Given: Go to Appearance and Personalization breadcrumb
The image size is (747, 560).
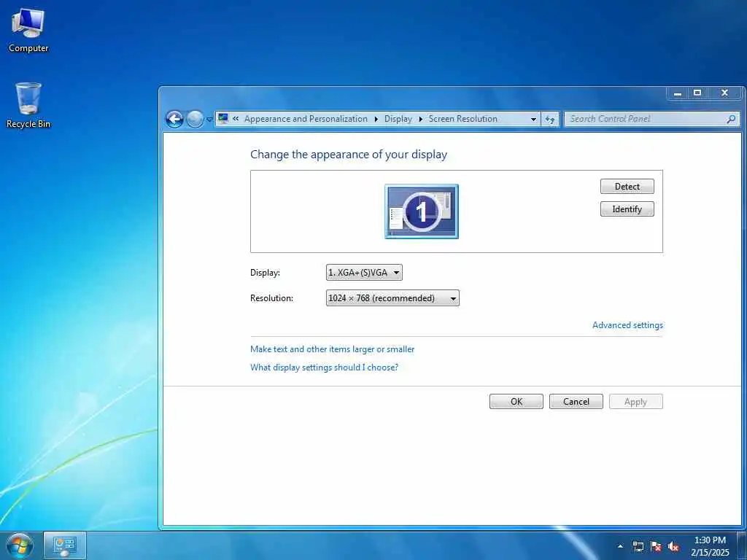Looking at the screenshot, I should [x=306, y=119].
